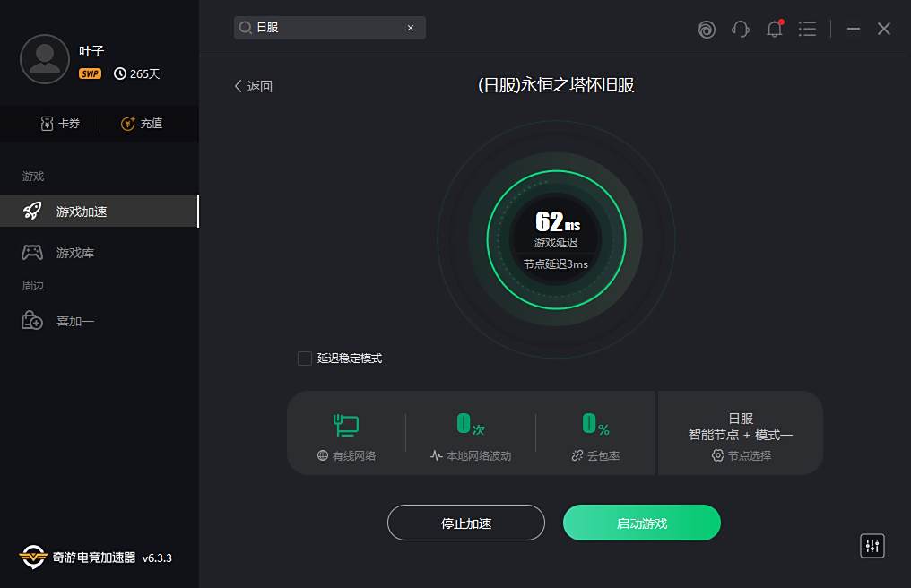
Task: Open 充值 recharge
Action: click(142, 124)
